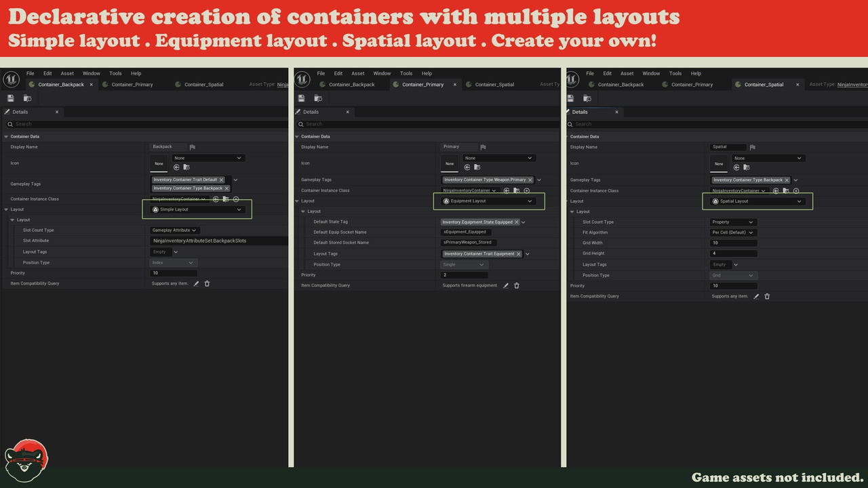Switch to Container_Spatial tab in Primary window
Viewport: 868px width, 488px height.
(x=495, y=85)
